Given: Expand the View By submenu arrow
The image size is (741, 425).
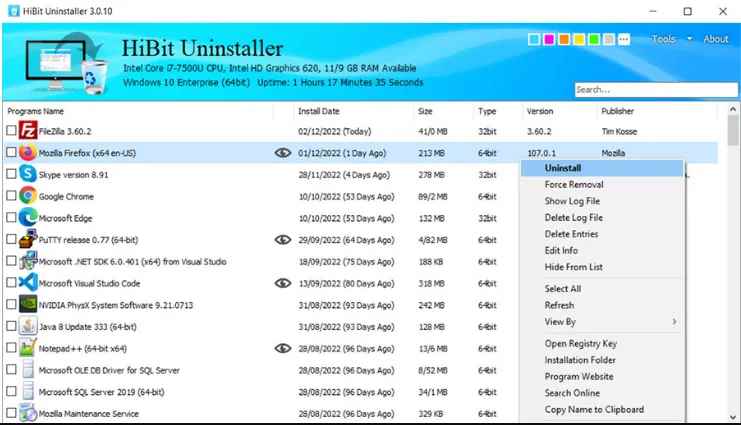Looking at the screenshot, I should click(674, 322).
